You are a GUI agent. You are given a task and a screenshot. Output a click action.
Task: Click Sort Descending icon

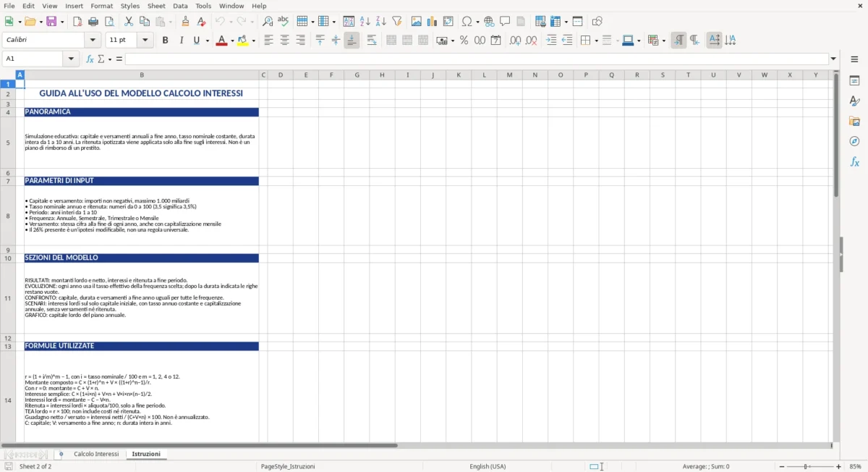click(x=380, y=22)
